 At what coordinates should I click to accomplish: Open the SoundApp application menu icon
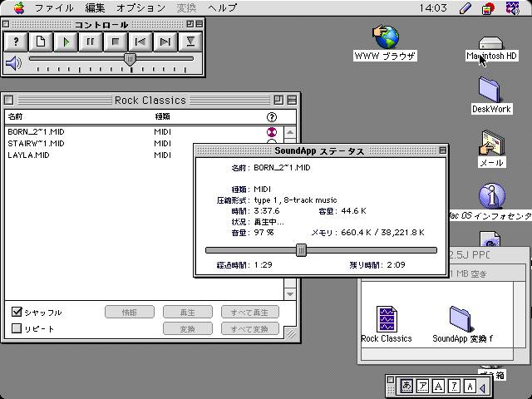tap(512, 7)
